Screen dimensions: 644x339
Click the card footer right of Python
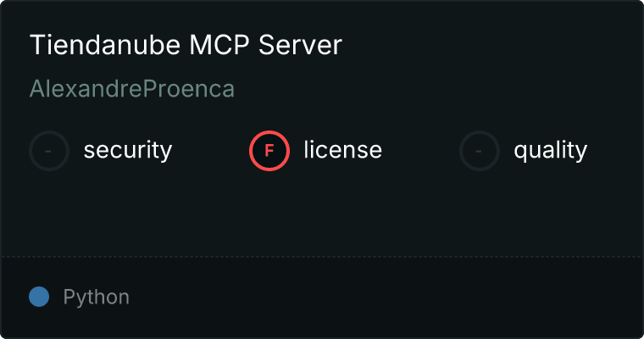coord(381,297)
